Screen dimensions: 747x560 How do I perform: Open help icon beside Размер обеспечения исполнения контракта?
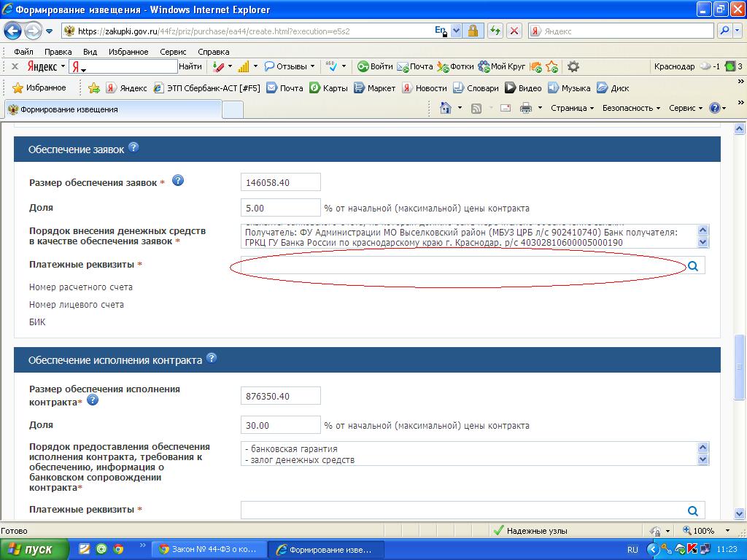point(93,400)
